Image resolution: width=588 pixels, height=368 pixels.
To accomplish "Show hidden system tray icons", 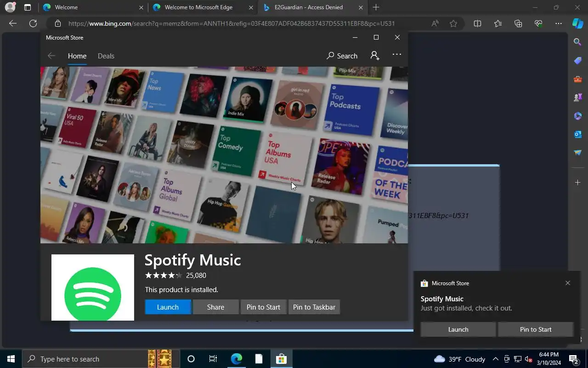I will (495, 359).
